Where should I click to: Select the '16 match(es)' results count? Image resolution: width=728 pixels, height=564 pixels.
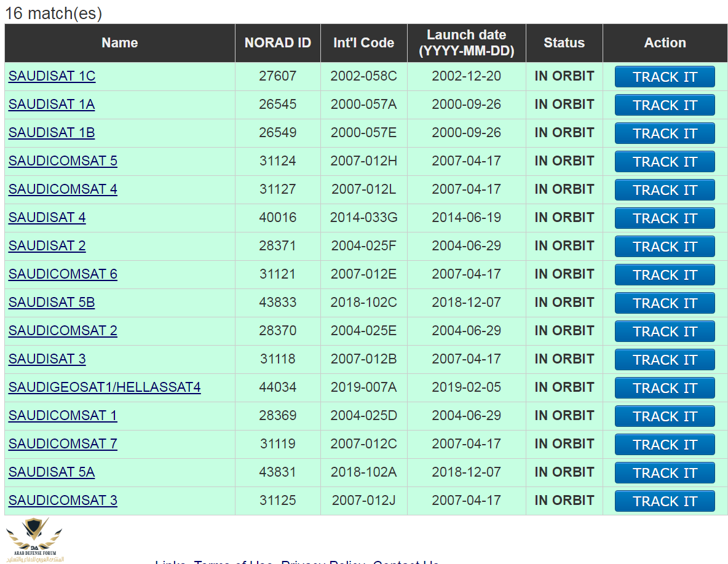53,14
